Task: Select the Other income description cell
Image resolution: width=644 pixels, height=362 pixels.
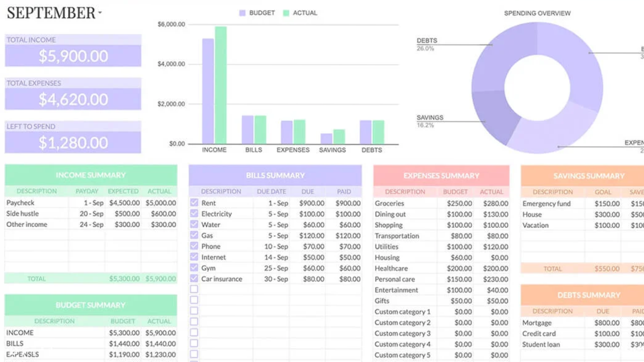Action: [x=37, y=224]
